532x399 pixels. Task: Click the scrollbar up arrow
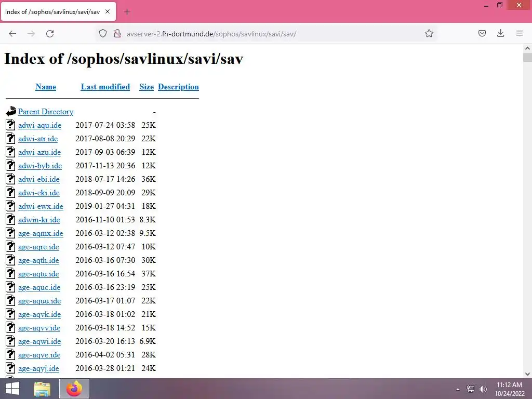[527, 48]
